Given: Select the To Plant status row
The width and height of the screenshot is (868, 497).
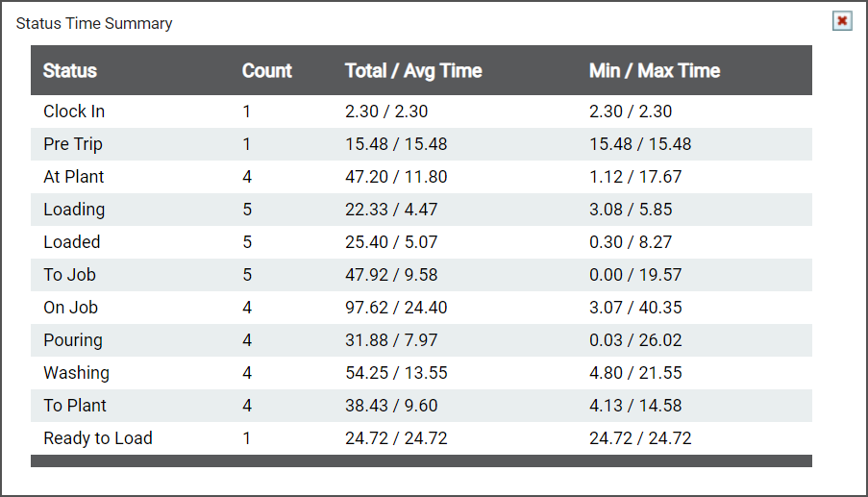Looking at the screenshot, I should point(421,405).
